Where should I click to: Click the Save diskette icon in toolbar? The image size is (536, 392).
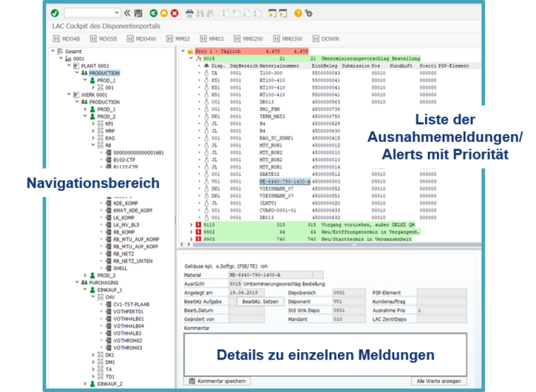click(x=138, y=13)
